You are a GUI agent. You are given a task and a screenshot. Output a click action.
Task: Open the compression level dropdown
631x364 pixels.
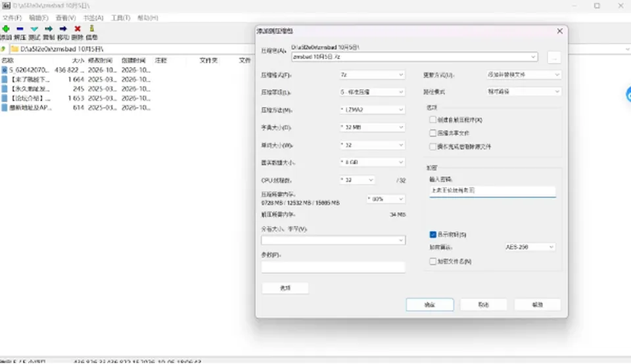click(372, 92)
